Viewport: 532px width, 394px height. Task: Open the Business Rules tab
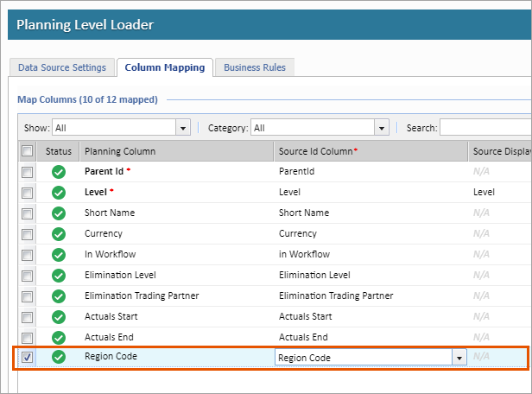coord(255,67)
